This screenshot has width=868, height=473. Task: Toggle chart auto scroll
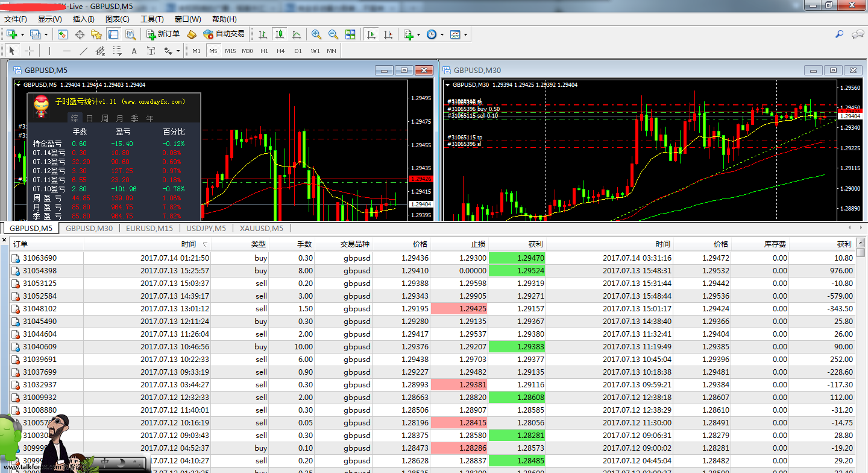click(x=371, y=34)
